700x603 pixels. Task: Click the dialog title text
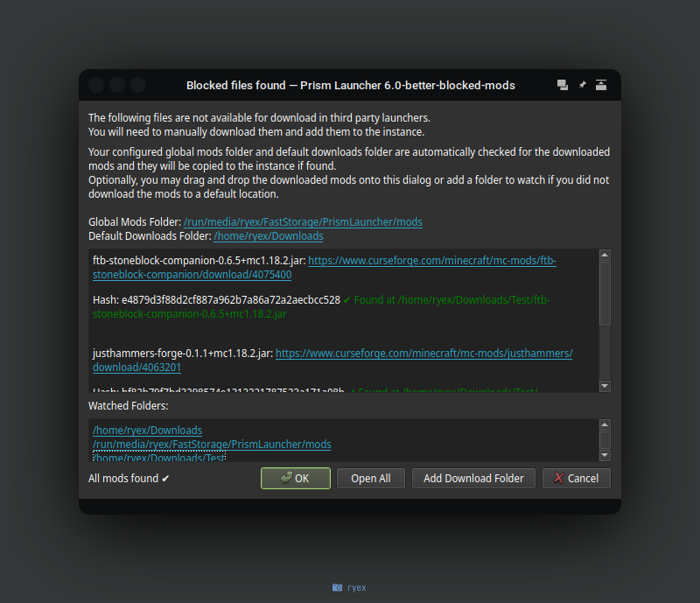pos(351,85)
